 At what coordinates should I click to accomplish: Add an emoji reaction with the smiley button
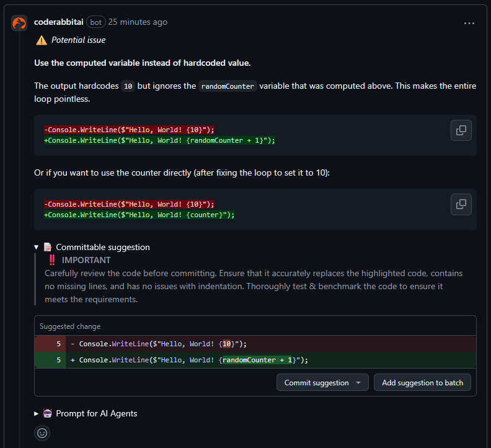pyautogui.click(x=42, y=432)
